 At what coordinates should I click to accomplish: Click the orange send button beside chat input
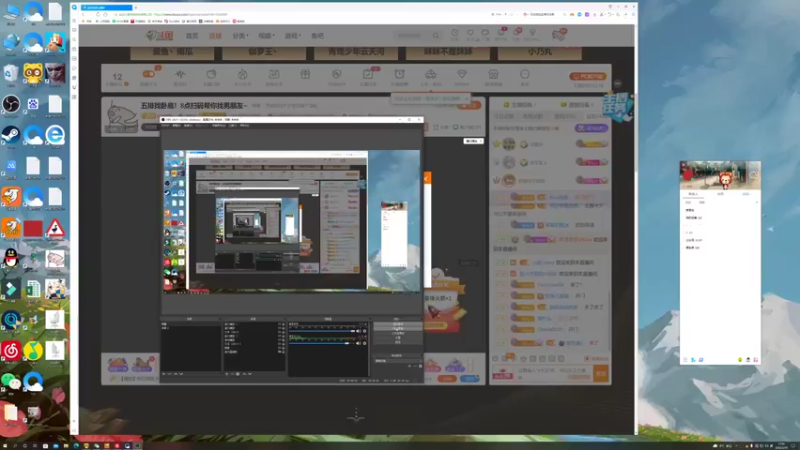[x=601, y=373]
